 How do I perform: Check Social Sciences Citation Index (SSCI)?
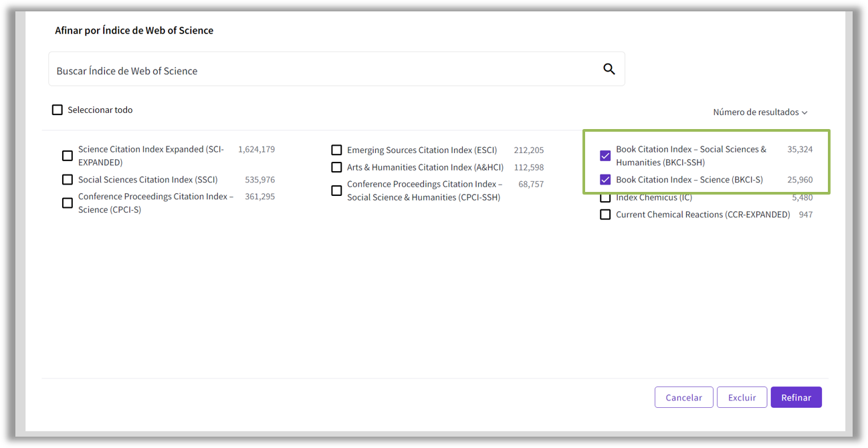coord(68,180)
